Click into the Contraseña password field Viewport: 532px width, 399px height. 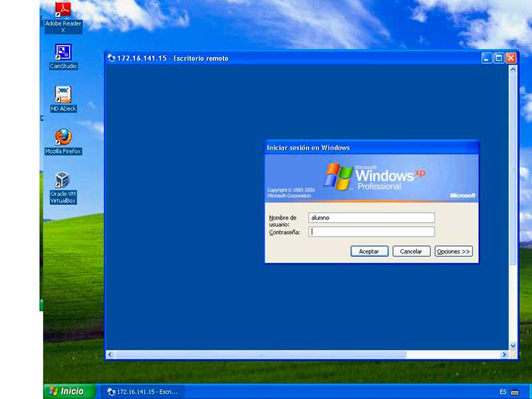[x=372, y=231]
